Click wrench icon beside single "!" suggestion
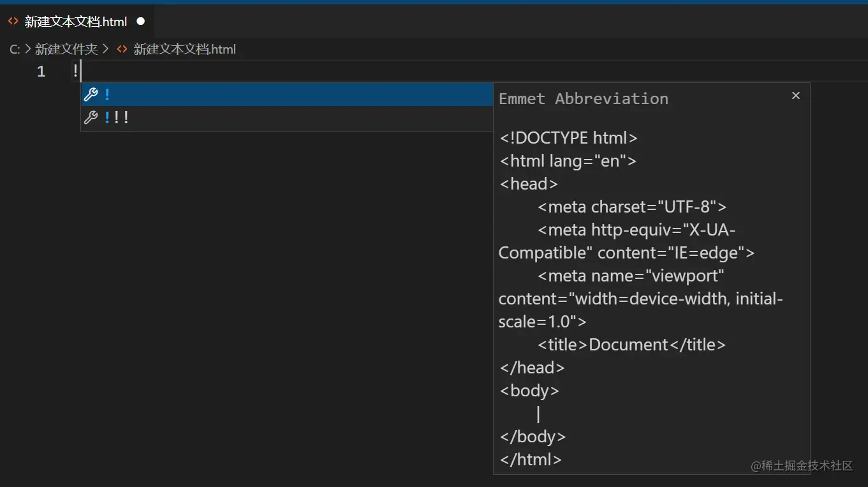This screenshot has height=487, width=868. point(91,94)
